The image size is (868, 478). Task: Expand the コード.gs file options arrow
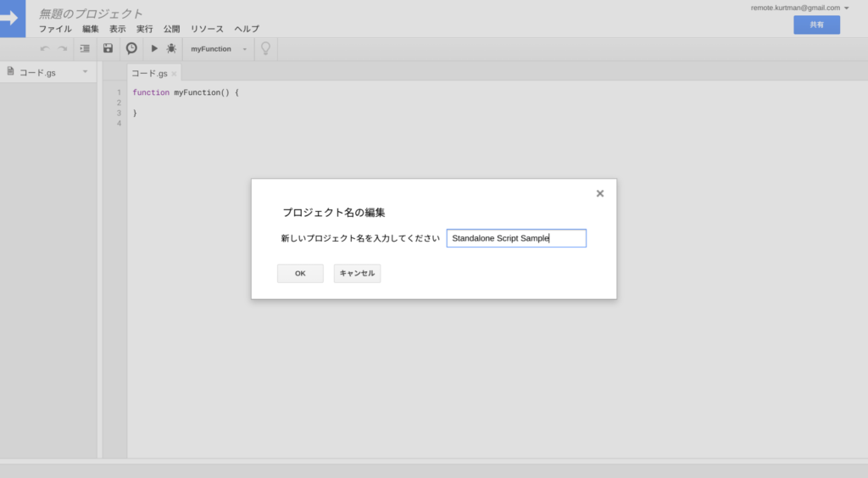pyautogui.click(x=86, y=72)
